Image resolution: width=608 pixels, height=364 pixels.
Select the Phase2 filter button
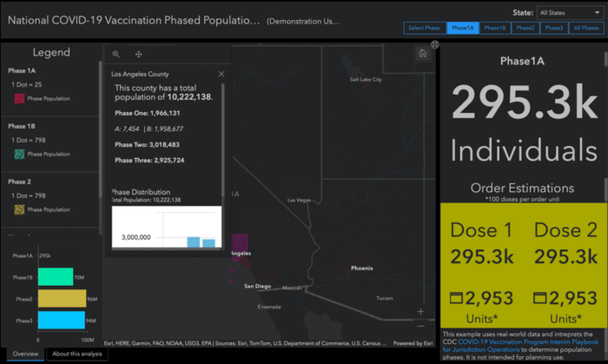(x=525, y=28)
